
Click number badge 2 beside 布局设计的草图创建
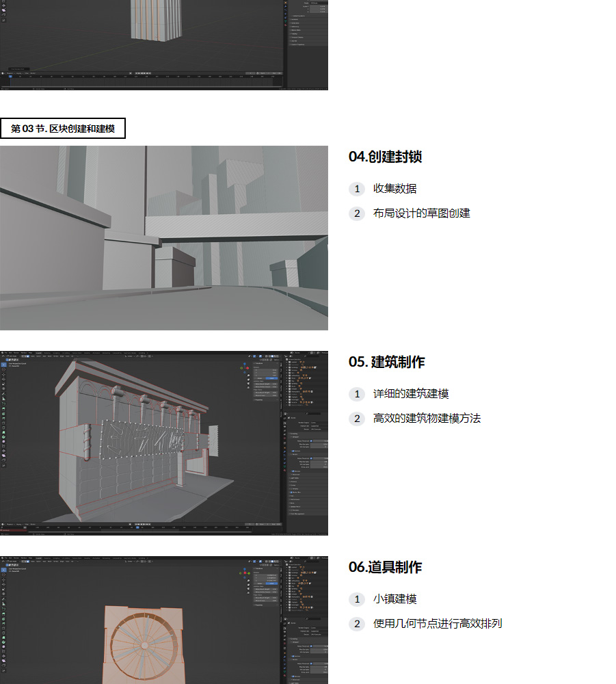coord(357,213)
